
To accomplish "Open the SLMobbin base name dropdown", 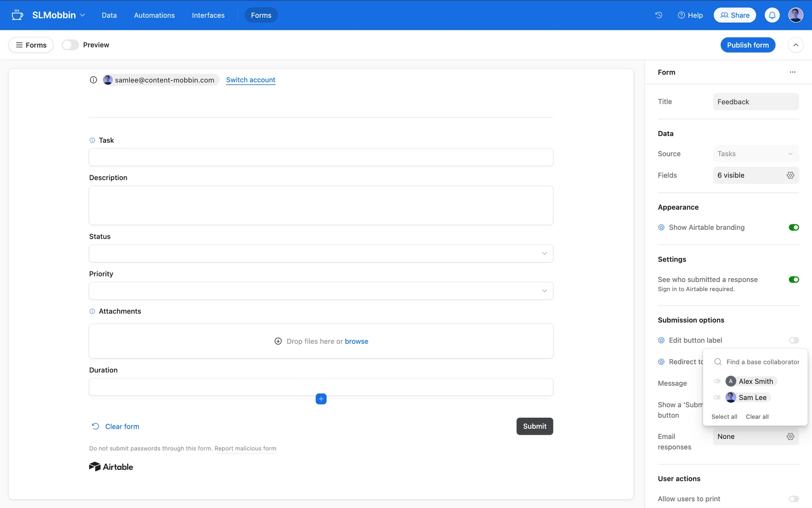I will pos(59,15).
